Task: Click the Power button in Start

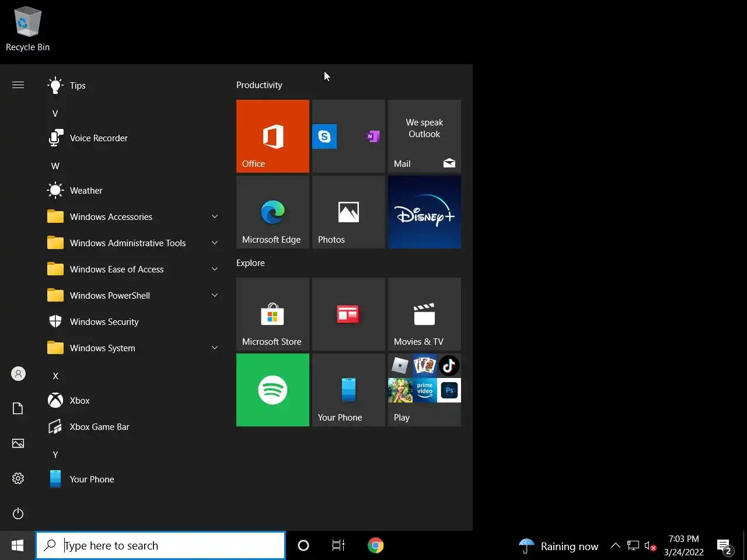Action: (x=18, y=513)
